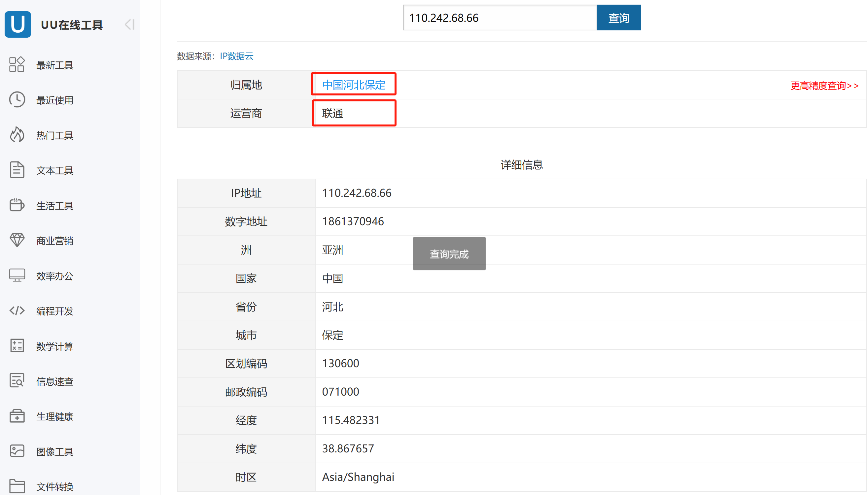Open the 中国河北保定 location link

[354, 85]
